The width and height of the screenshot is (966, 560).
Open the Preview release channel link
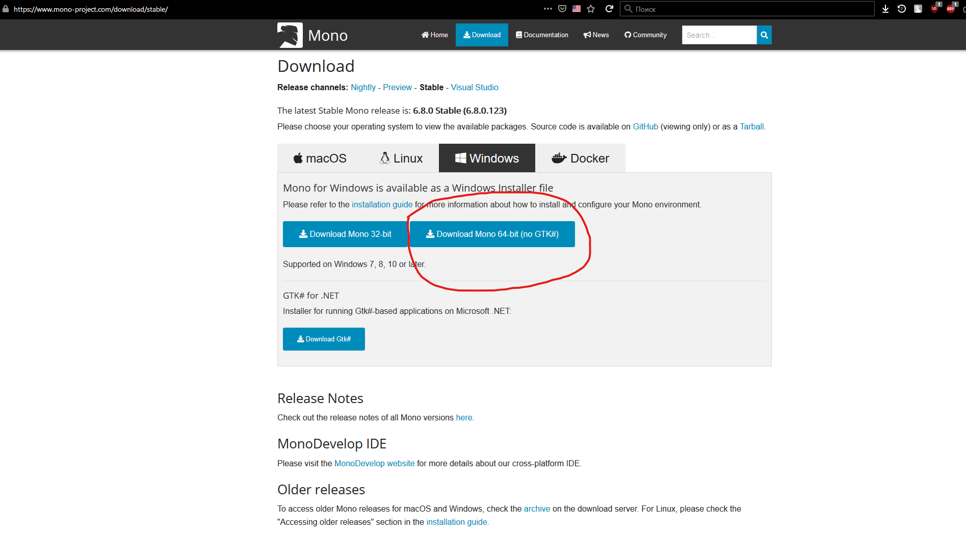click(397, 87)
